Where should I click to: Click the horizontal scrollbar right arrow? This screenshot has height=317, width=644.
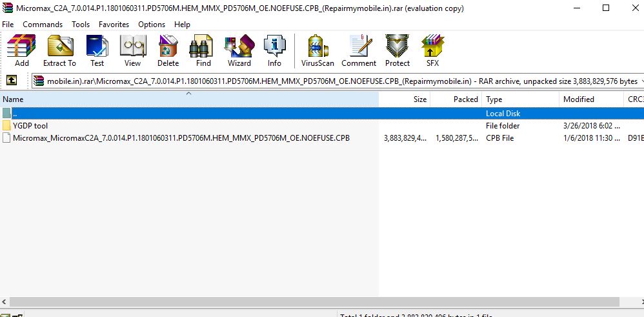[641, 302]
